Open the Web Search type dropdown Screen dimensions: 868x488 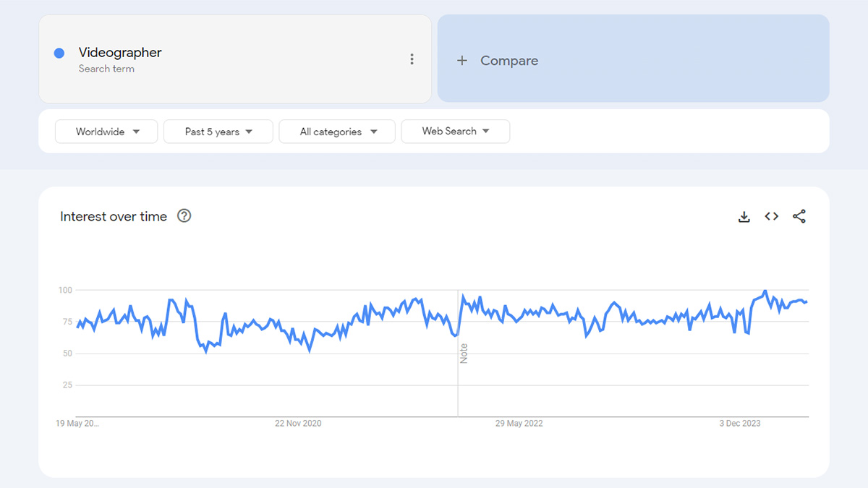coord(456,132)
